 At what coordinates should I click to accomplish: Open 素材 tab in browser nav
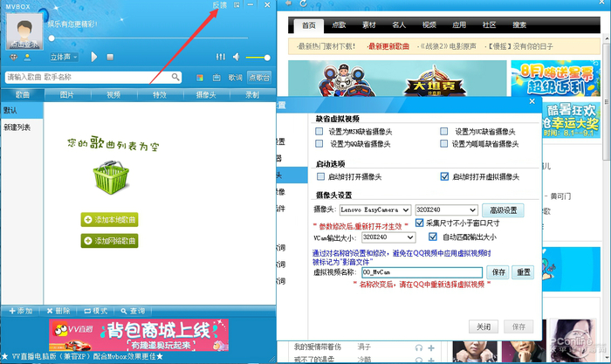(x=368, y=25)
